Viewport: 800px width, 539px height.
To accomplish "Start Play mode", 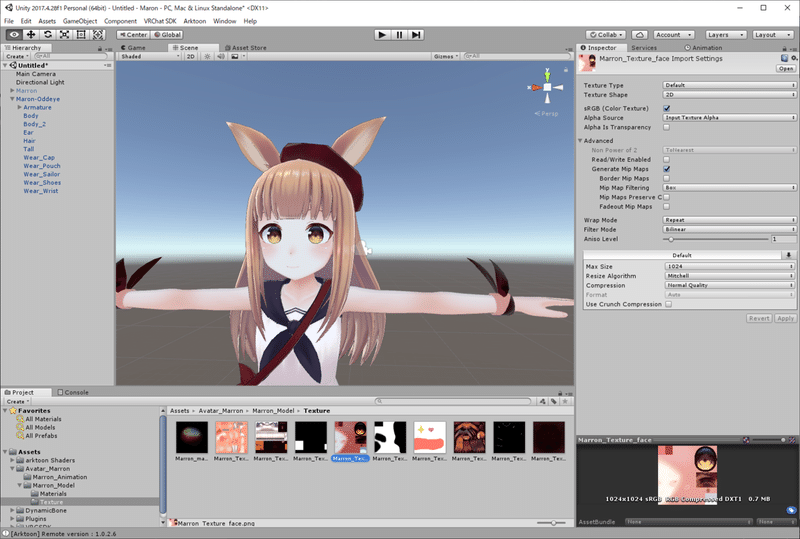I will [382, 35].
